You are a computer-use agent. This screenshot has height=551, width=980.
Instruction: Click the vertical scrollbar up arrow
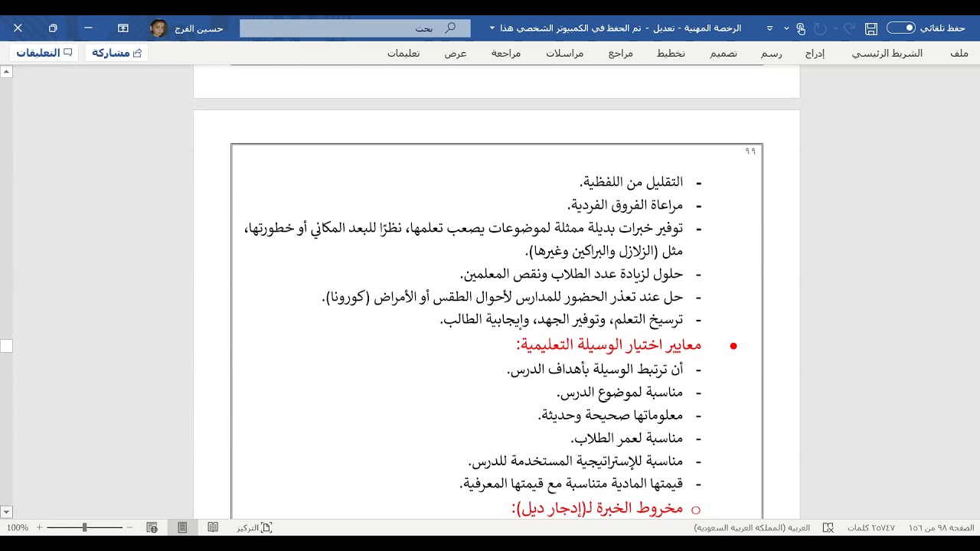[x=6, y=72]
